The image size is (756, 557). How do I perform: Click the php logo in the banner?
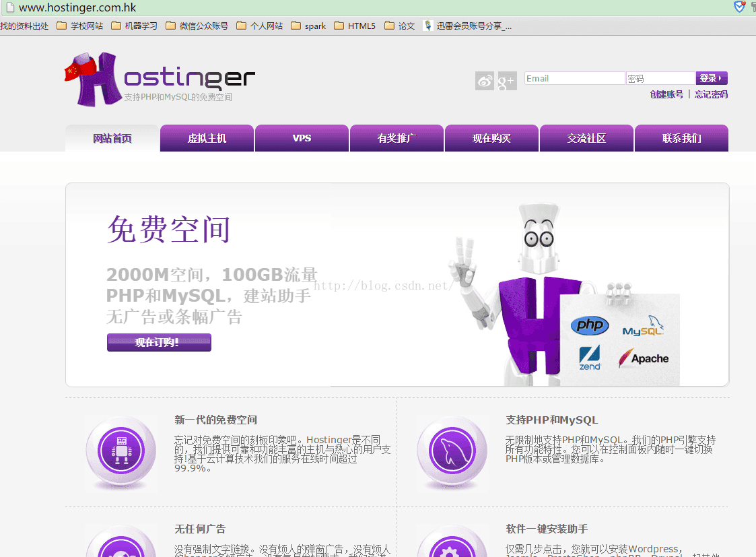pyautogui.click(x=590, y=325)
